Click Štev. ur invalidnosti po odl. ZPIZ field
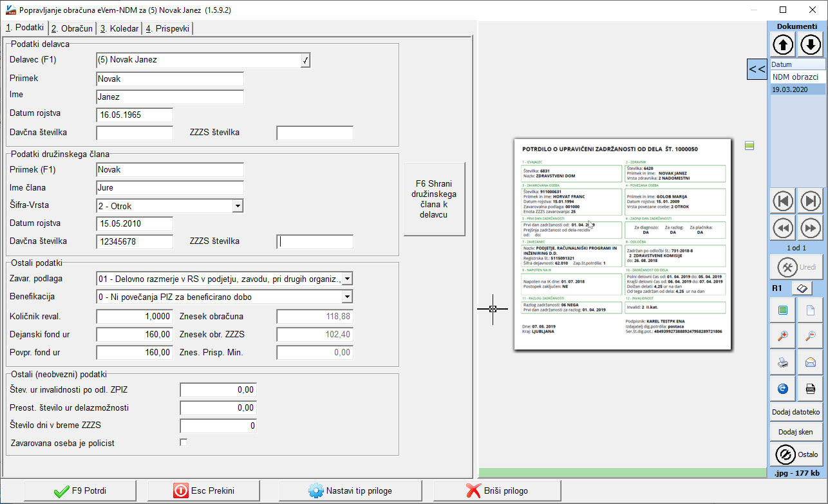 click(x=218, y=389)
